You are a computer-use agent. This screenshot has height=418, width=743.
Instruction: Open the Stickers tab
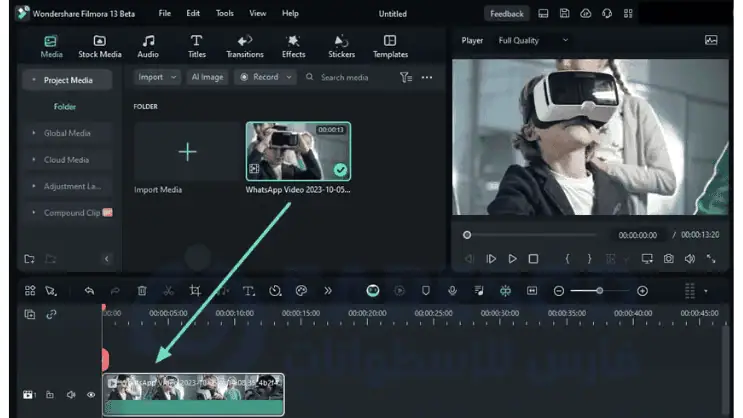[341, 46]
